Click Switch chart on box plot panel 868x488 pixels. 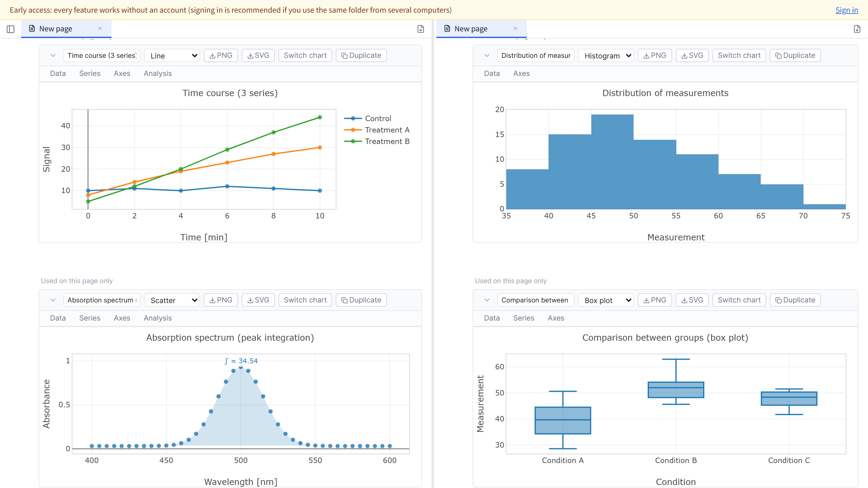tap(739, 300)
